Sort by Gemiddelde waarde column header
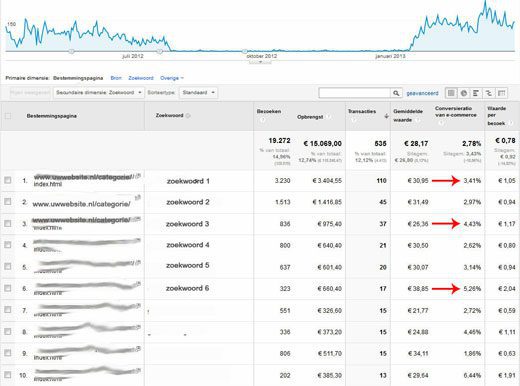Viewport: 520px width, 386px height. point(408,115)
